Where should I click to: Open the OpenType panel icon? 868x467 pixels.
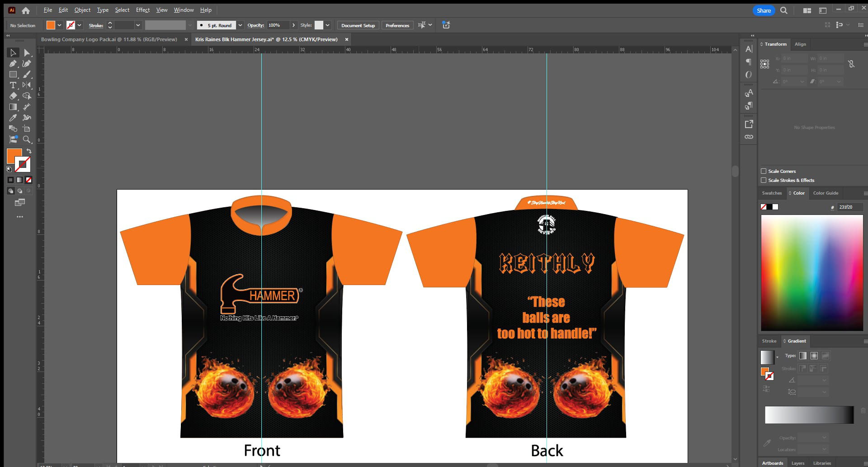point(749,75)
